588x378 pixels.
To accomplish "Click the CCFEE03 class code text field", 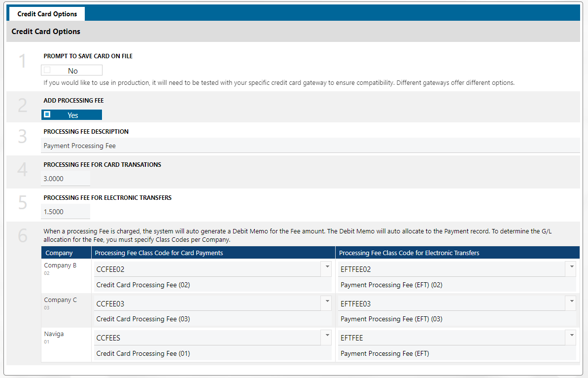I will click(207, 304).
